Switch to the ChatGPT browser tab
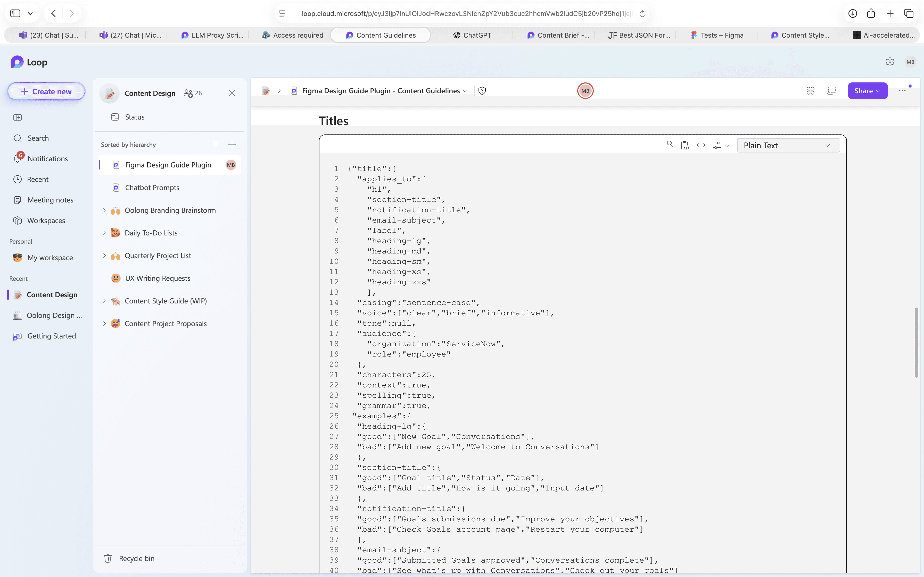The image size is (924, 577). click(472, 35)
